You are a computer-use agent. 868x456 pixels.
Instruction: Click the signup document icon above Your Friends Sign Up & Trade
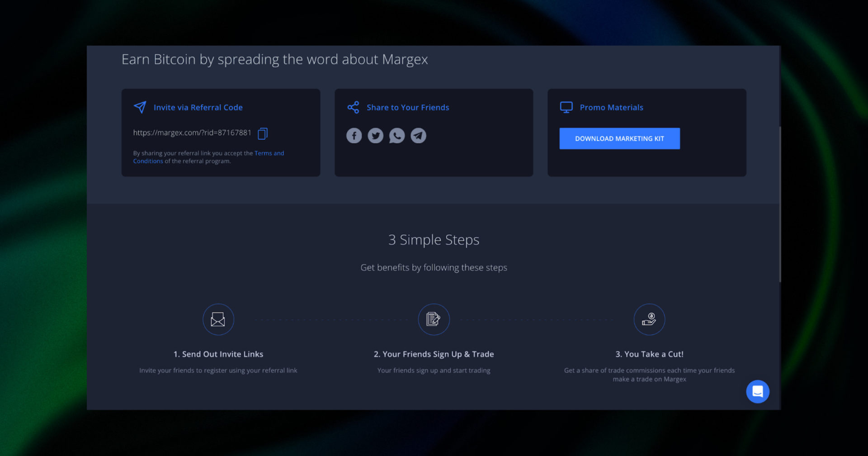pos(434,319)
